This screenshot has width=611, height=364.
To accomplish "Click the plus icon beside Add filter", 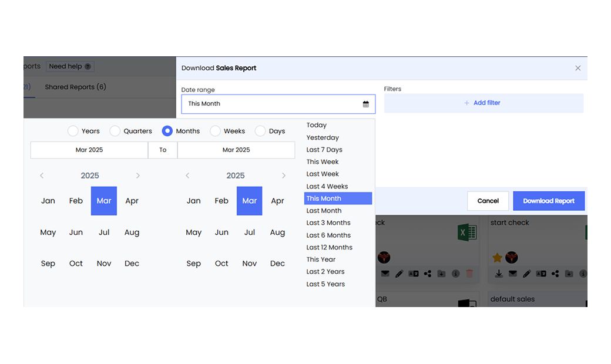I will click(x=466, y=103).
